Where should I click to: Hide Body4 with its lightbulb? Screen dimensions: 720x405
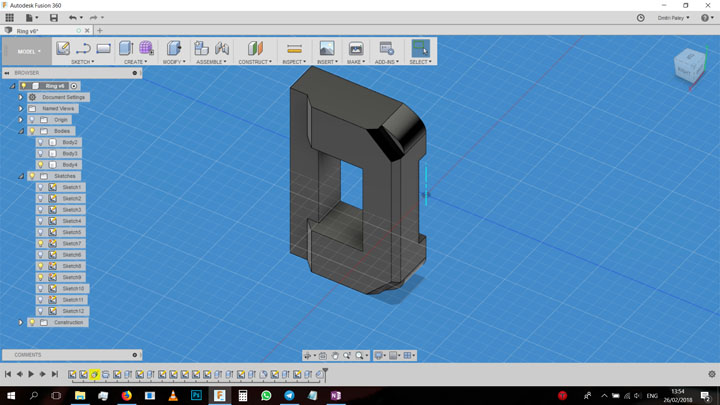click(x=41, y=164)
